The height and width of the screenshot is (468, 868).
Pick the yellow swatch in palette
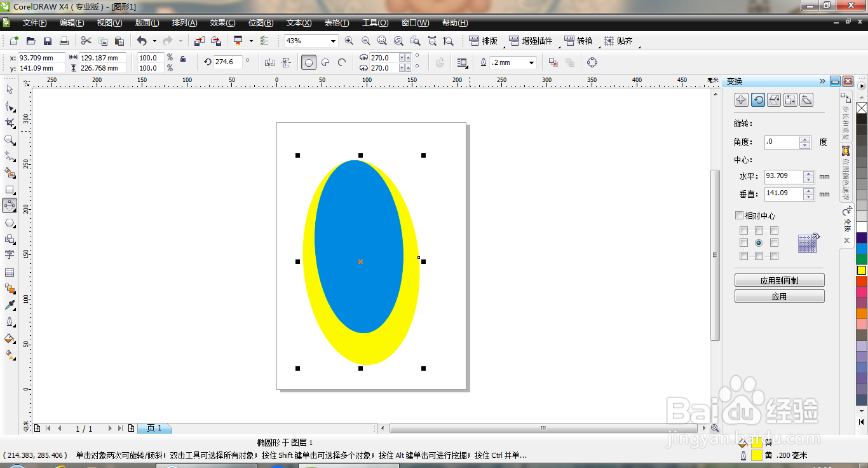[862, 270]
